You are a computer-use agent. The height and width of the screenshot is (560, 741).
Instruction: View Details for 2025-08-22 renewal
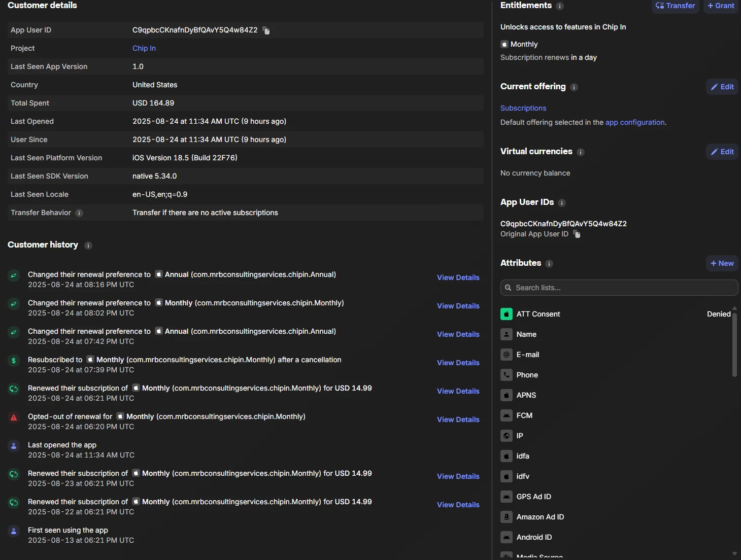(x=458, y=505)
